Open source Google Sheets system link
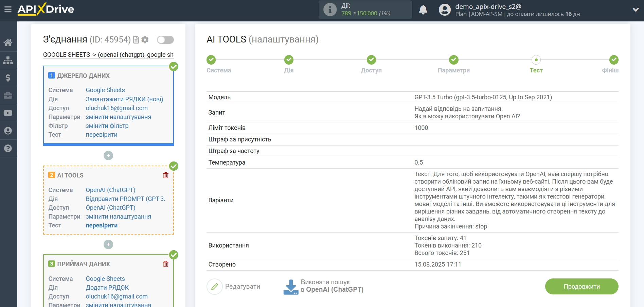 pyautogui.click(x=105, y=90)
